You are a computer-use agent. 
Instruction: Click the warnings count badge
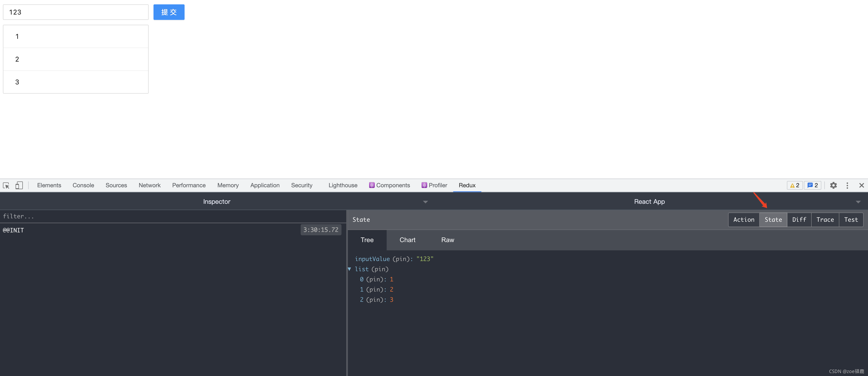[795, 186]
